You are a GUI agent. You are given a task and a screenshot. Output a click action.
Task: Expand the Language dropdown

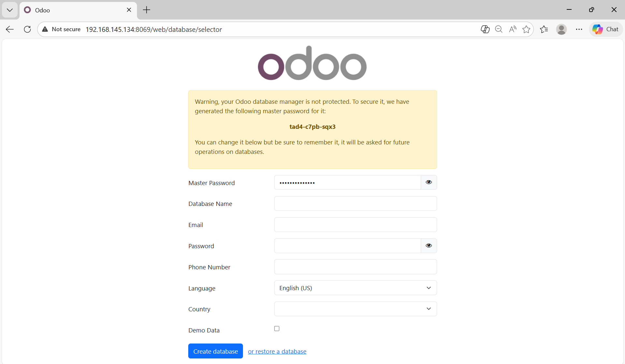coord(355,288)
